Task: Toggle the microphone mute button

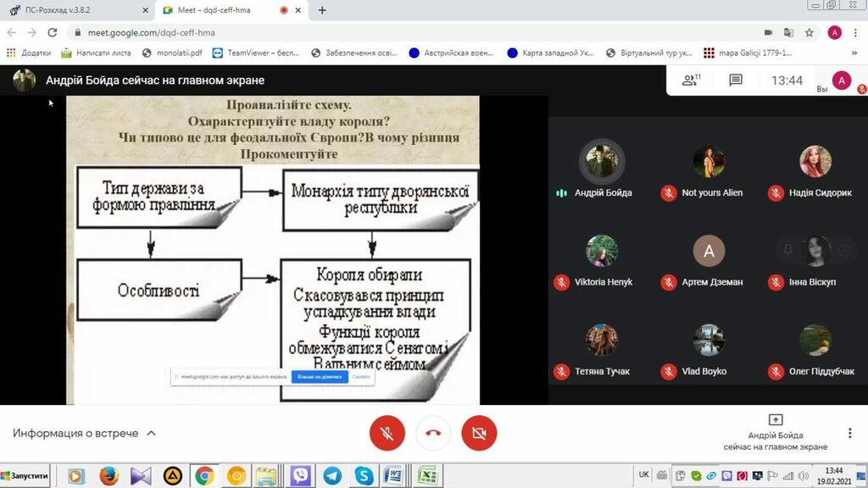Action: point(387,433)
